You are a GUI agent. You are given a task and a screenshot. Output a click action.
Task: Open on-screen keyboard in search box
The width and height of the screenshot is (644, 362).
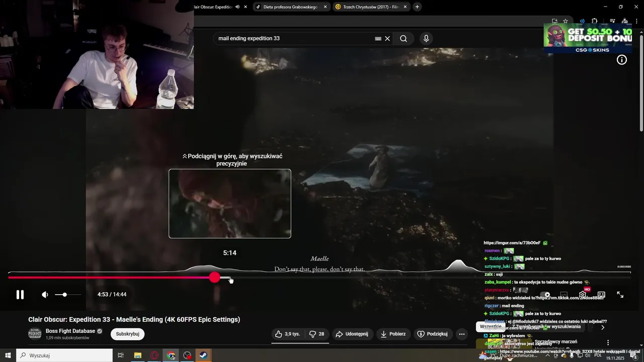point(378,39)
